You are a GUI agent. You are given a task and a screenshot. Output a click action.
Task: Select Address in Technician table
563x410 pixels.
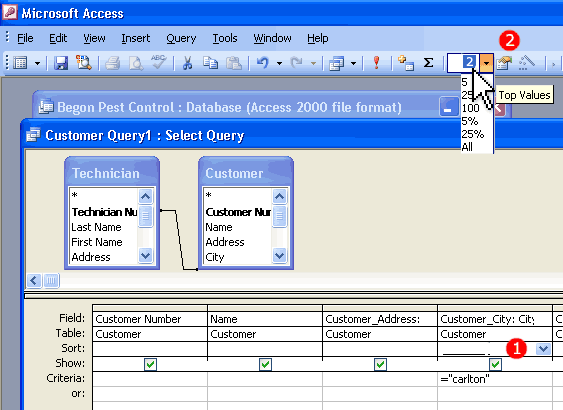coord(91,257)
